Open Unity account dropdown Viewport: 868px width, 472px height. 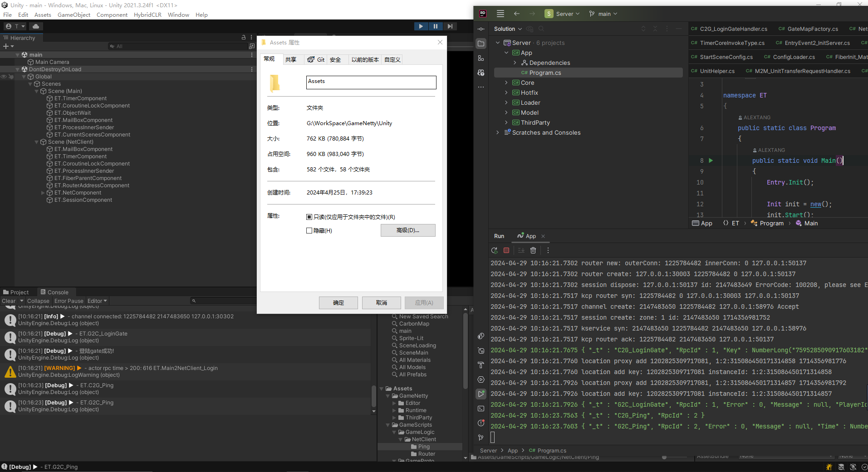coord(15,26)
